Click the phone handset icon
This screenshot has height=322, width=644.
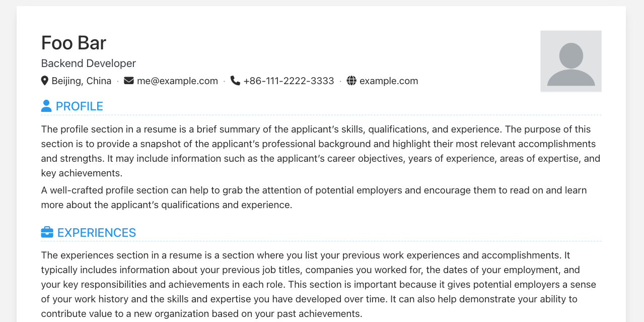coord(235,81)
